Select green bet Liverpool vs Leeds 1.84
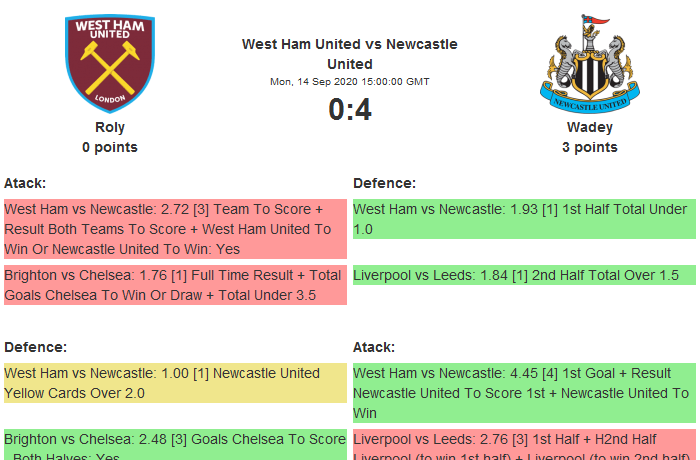This screenshot has height=460, width=700. 524,275
